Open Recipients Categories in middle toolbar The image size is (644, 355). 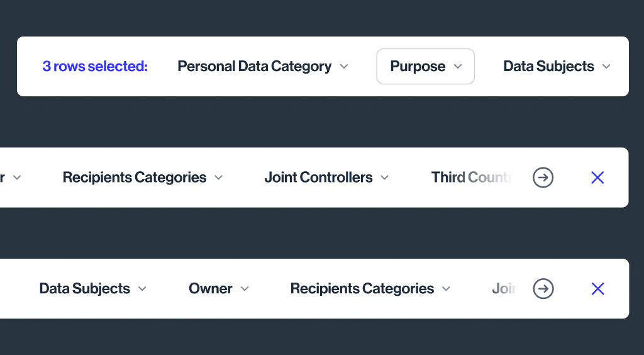click(x=135, y=178)
